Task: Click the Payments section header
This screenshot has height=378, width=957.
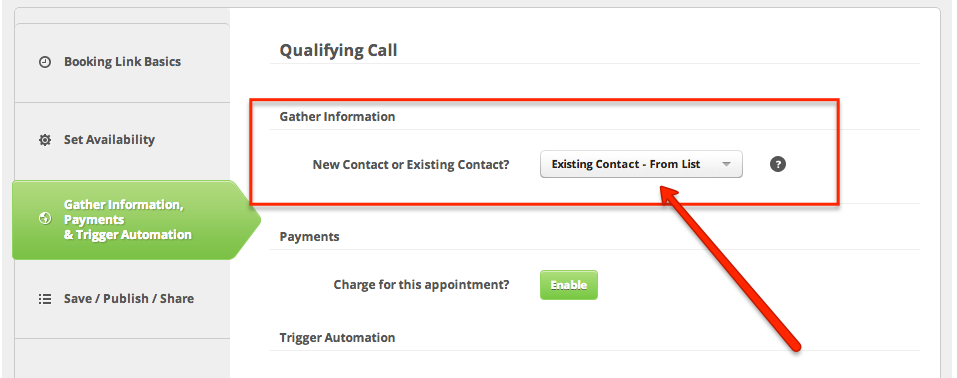Action: (x=309, y=236)
